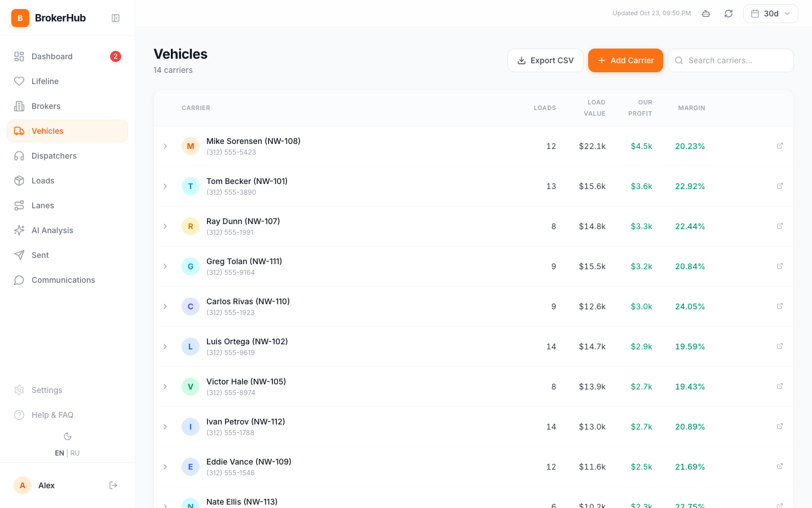Expand Ray Dunn row chevron
Viewport: 812px width, 508px height.
pos(165,226)
